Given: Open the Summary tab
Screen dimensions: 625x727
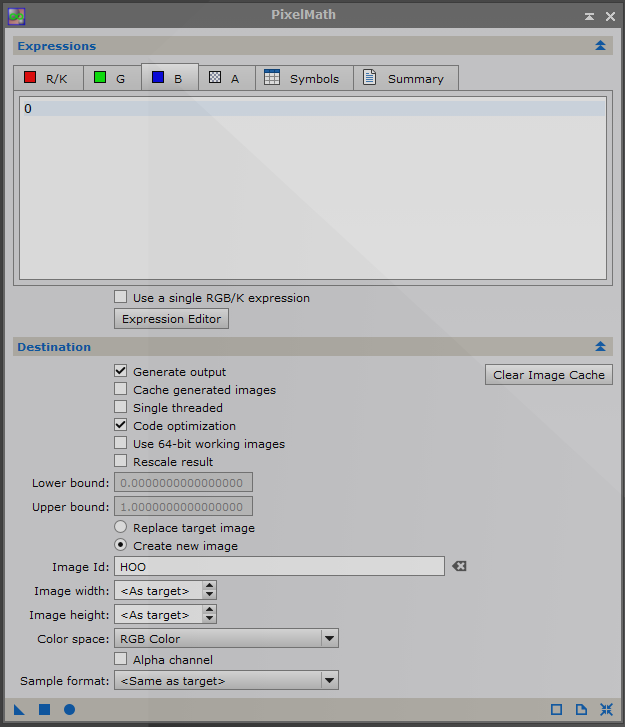Looking at the screenshot, I should click(x=406, y=78).
